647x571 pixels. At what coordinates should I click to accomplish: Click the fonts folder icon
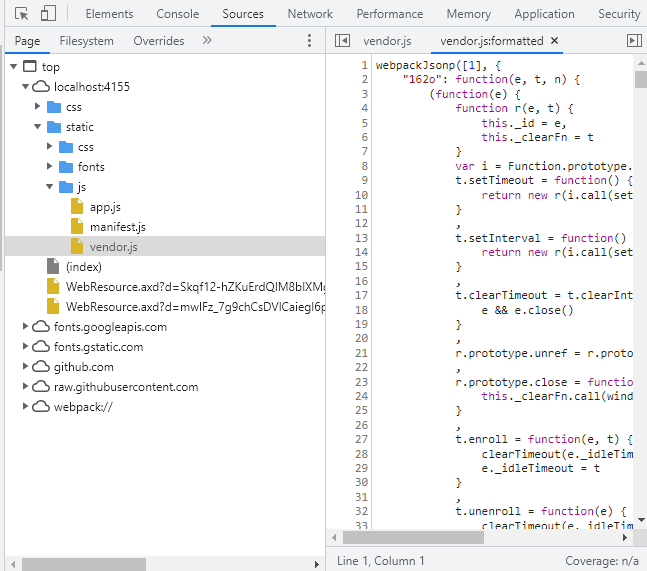click(x=66, y=167)
